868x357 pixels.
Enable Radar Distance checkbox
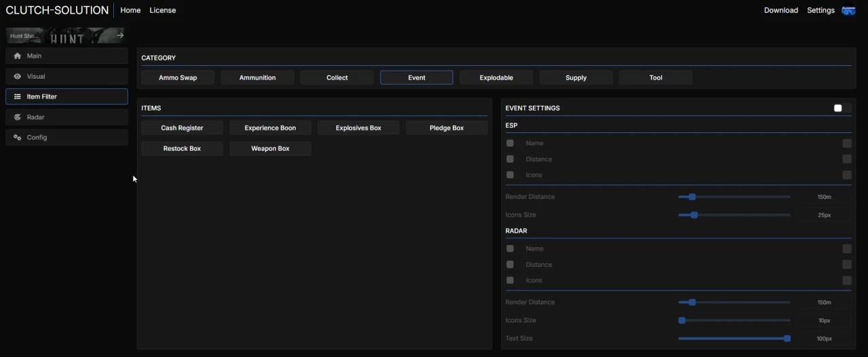pos(510,264)
